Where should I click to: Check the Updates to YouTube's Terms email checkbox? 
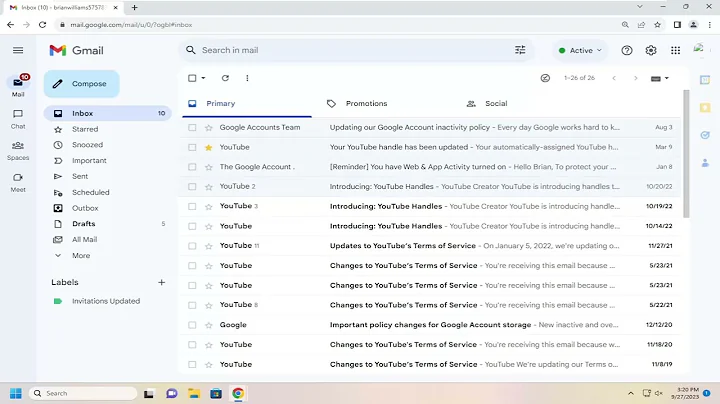point(192,246)
